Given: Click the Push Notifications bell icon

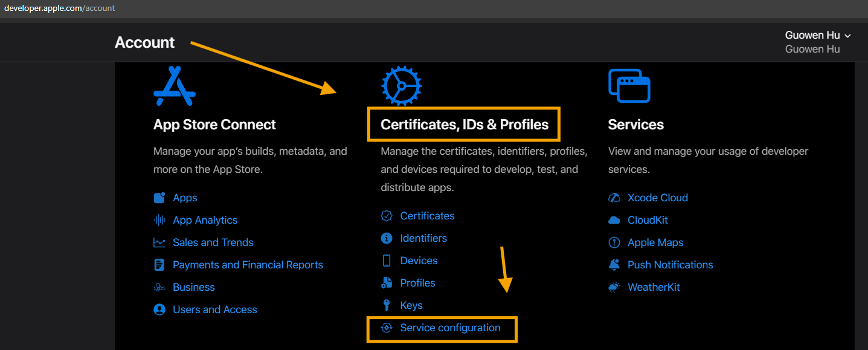Looking at the screenshot, I should click(614, 265).
